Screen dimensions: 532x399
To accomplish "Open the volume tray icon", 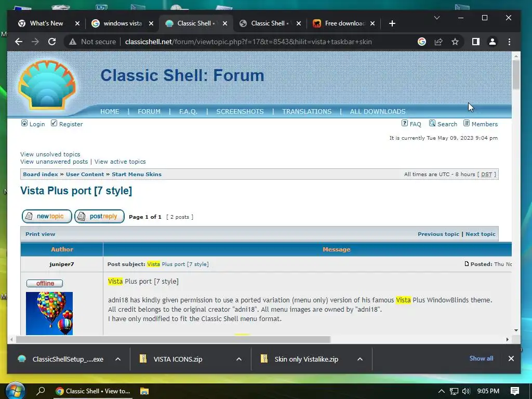I will pyautogui.click(x=466, y=391).
